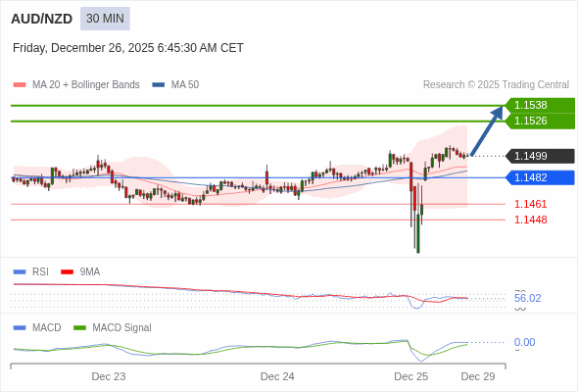The height and width of the screenshot is (392, 578).
Task: Click the RSI legend blue swatch
Action: (x=20, y=272)
